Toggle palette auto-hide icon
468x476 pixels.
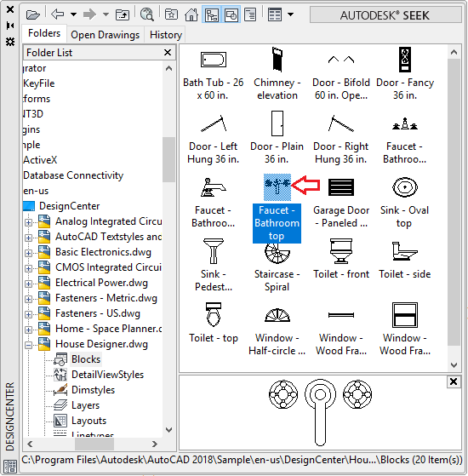(x=10, y=26)
